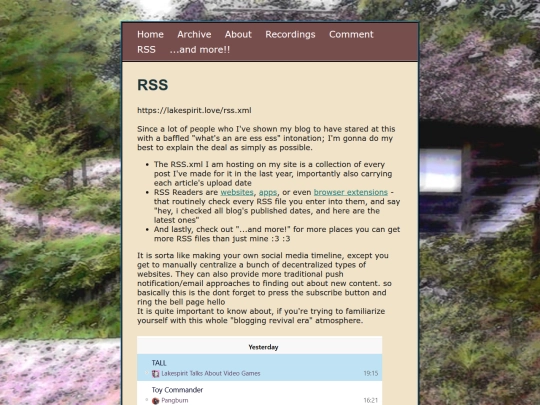The image size is (540, 405).
Task: Click the paragraph starting "Since a lot of people"
Action: 266,138
